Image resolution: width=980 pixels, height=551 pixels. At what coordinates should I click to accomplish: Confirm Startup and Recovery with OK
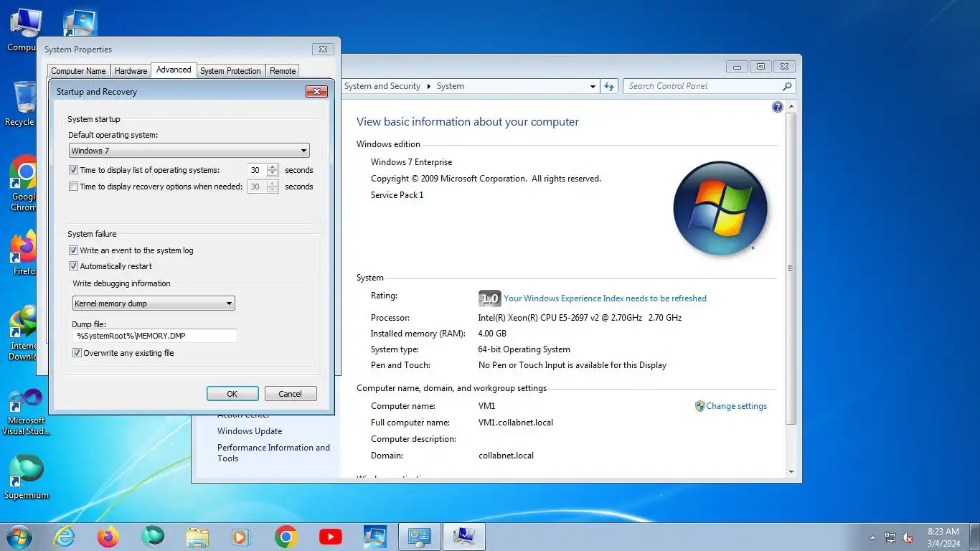point(232,394)
